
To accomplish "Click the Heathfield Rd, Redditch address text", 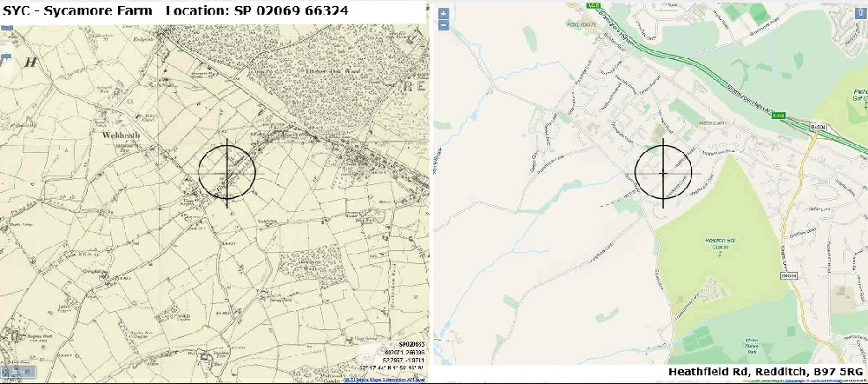I will (x=765, y=372).
